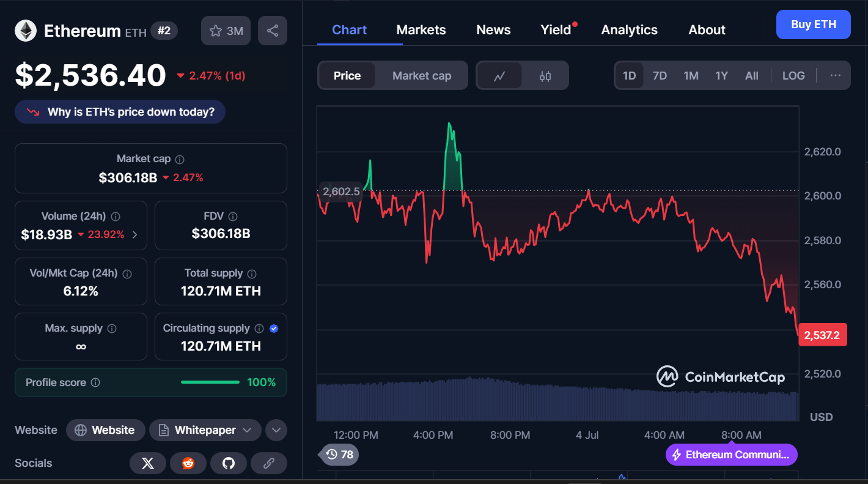This screenshot has height=484, width=868.
Task: Click the 6.12% Vol/Mkt Cap value
Action: [x=81, y=291]
